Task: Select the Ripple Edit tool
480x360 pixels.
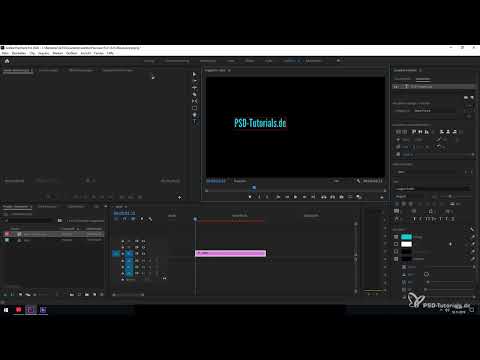Action: 195,88
